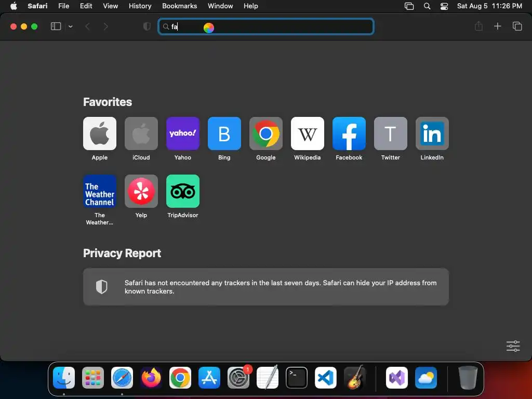Screen dimensions: 532x399
Task: Launch Google Chrome from the Dock
Action: point(180,377)
